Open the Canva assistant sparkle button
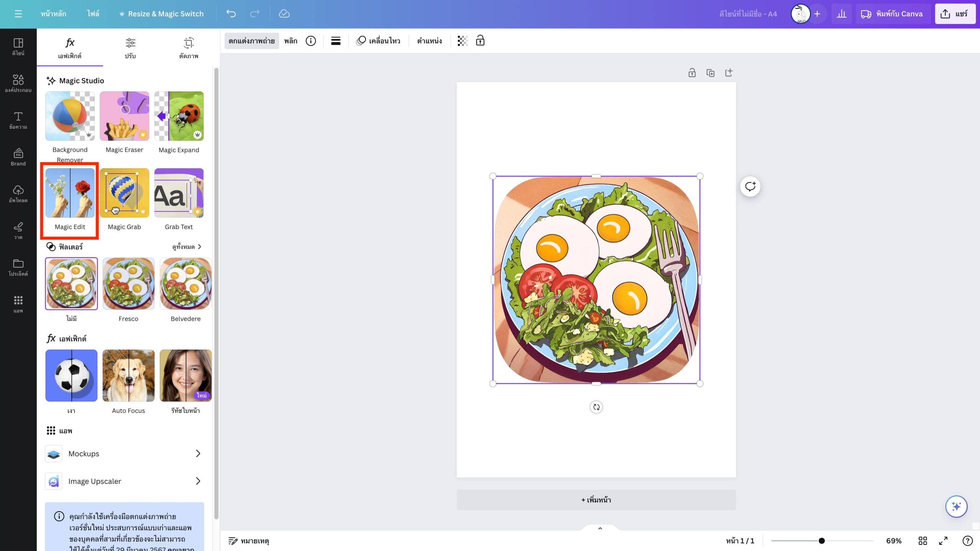The image size is (980, 551). coord(956,507)
